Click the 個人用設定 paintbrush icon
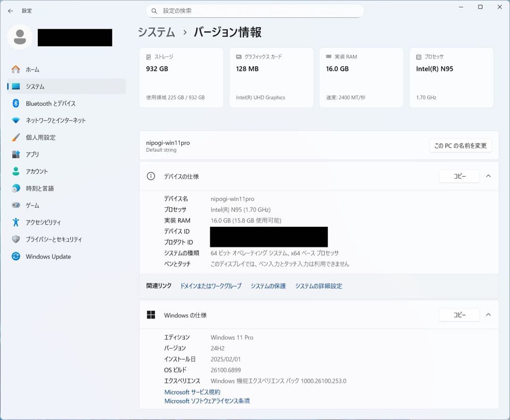Image resolution: width=510 pixels, height=420 pixels. click(16, 137)
